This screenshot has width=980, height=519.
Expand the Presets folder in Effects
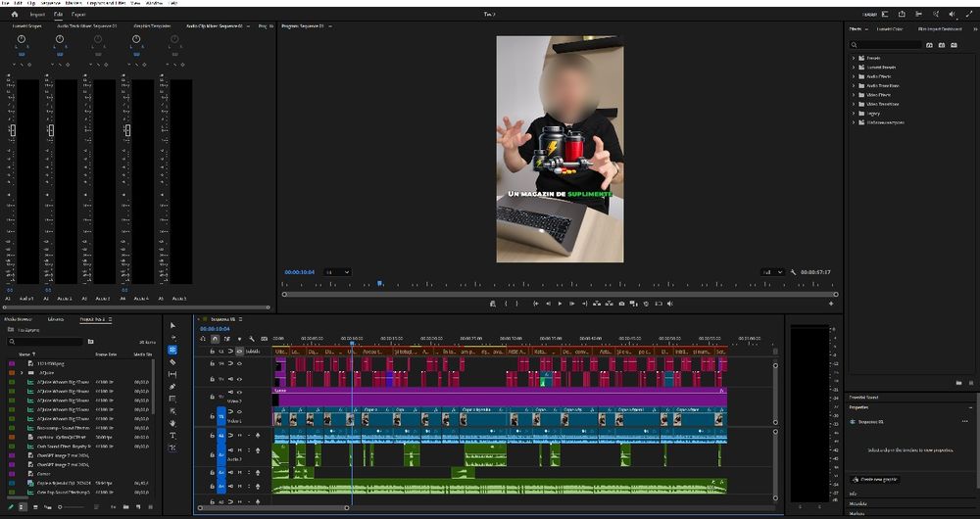click(x=854, y=58)
